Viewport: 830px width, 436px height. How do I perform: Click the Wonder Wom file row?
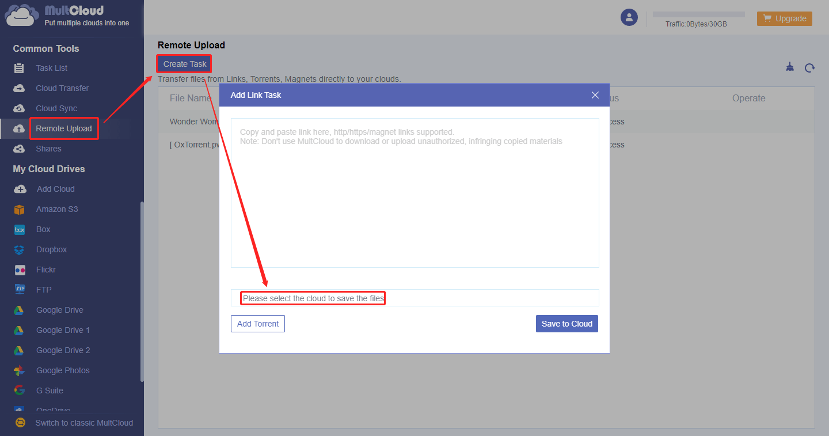click(x=486, y=121)
